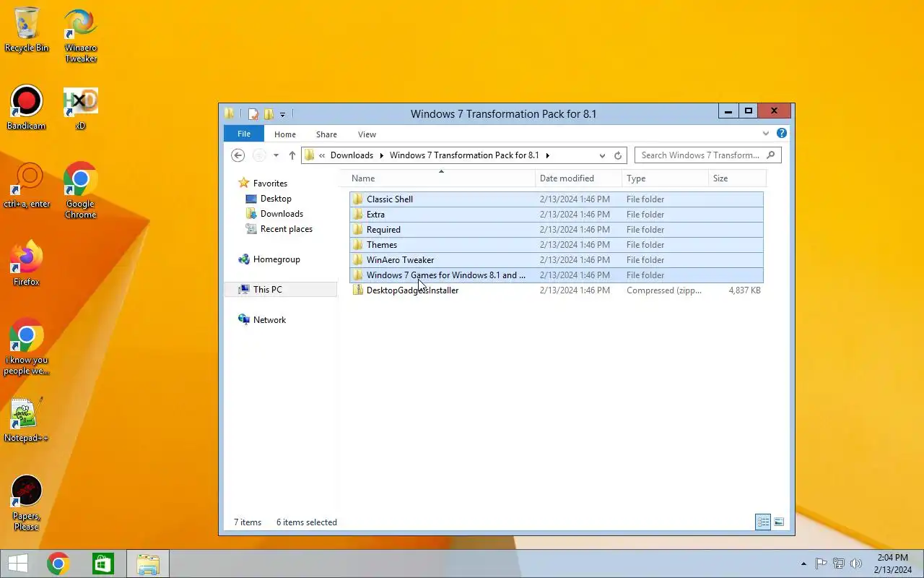
Task: Switch to the Home ribbon tab
Action: click(x=285, y=134)
